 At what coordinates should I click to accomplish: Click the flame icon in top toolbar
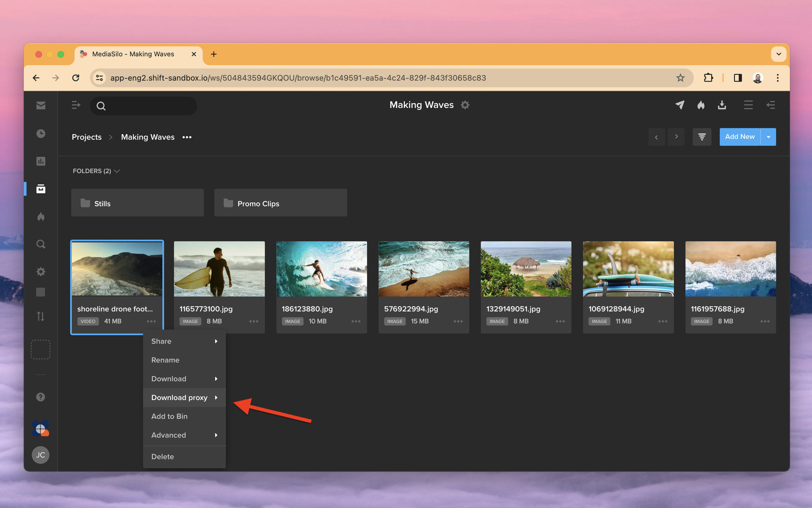(x=701, y=105)
